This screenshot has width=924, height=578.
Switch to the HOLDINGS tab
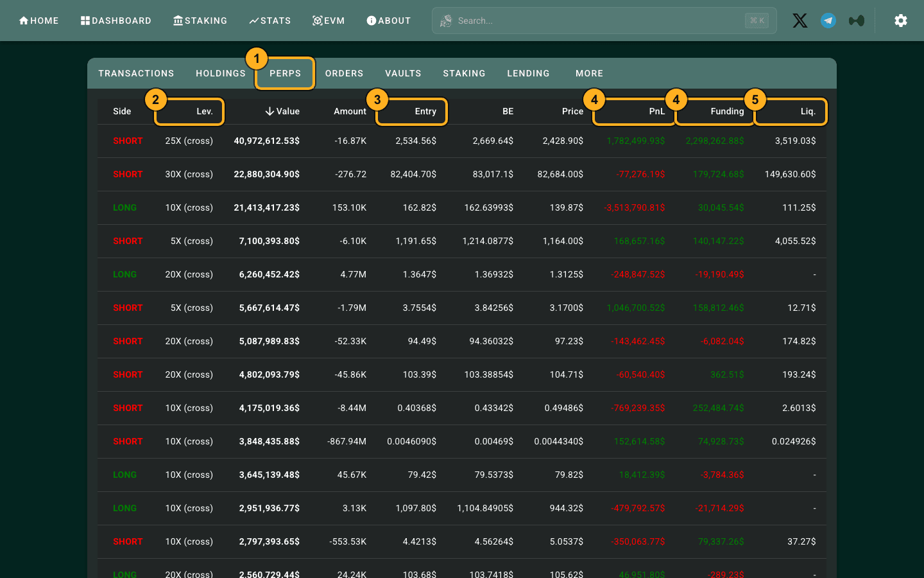[x=221, y=73]
